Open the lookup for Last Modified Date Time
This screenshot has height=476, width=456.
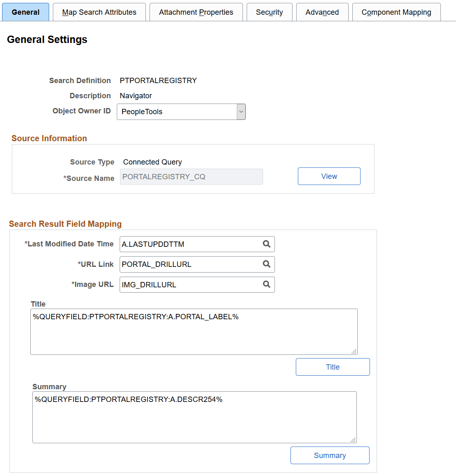pos(267,244)
